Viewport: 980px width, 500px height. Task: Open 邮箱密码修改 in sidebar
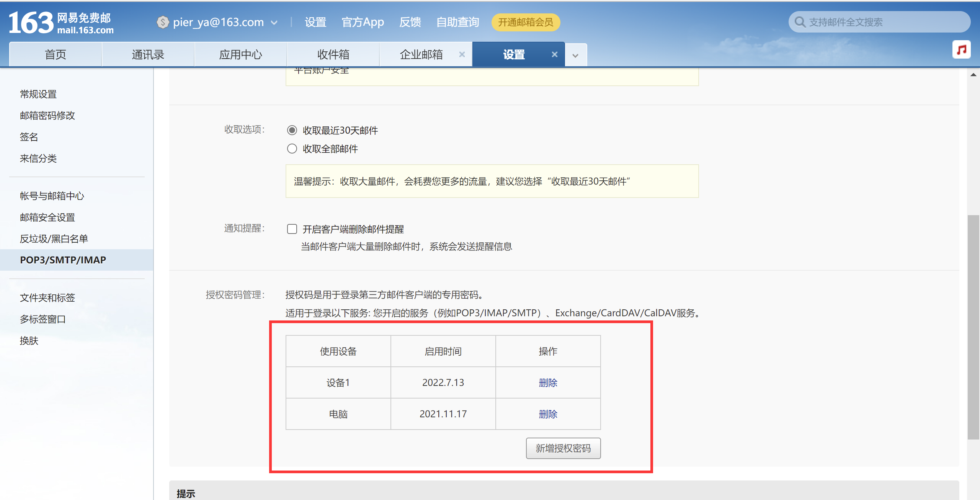pos(47,116)
